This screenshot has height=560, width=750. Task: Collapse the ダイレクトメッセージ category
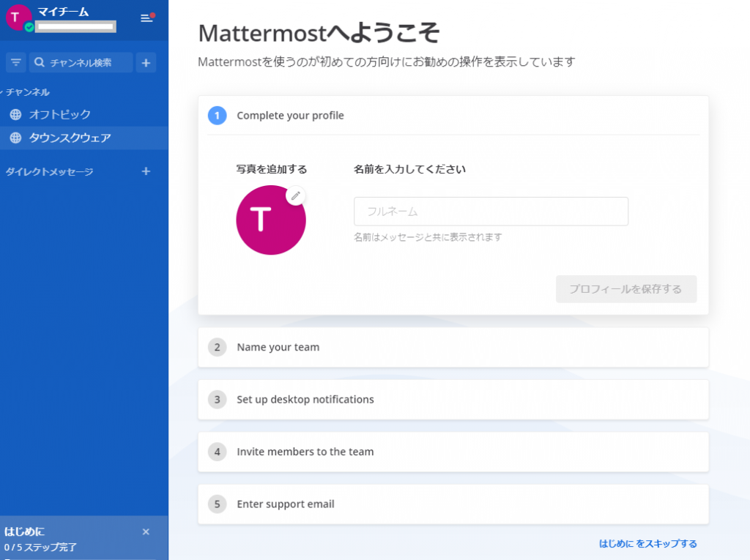pos(49,172)
